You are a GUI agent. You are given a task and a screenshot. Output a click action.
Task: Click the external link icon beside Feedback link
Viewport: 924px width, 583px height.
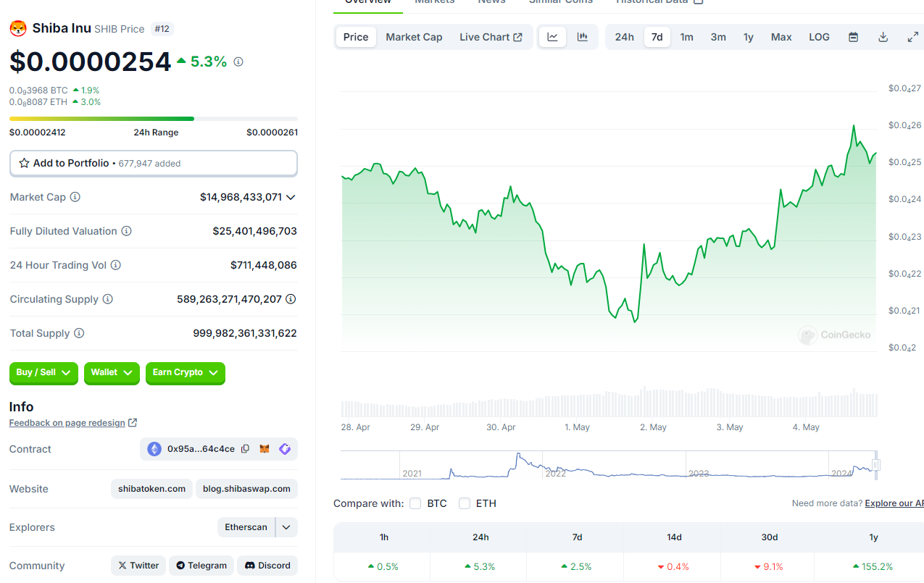133,423
